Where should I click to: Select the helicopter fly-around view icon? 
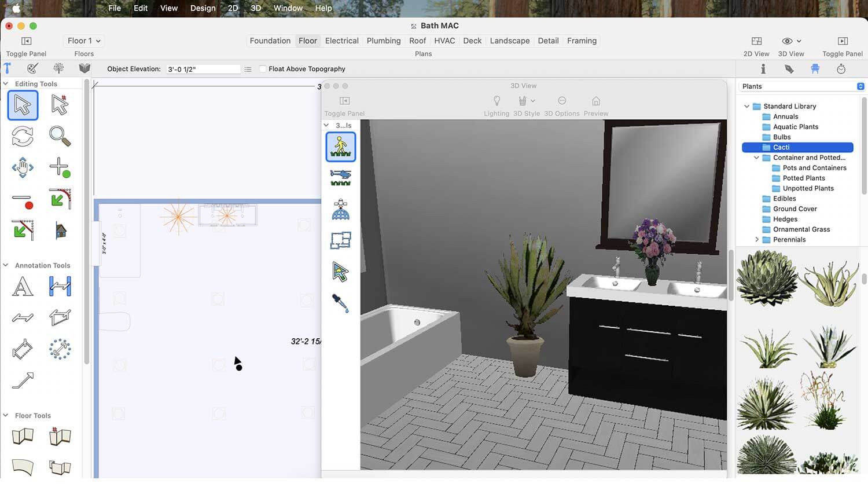340,177
